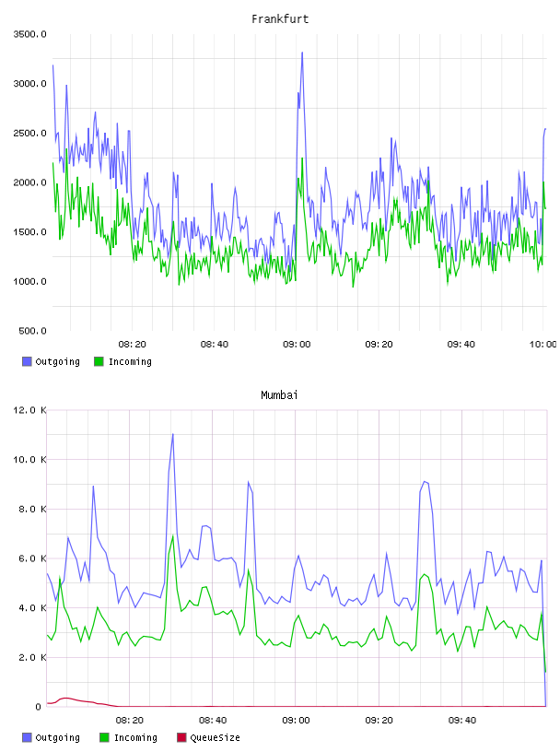Click the 09:40 time label on Frankfurt chart
This screenshot has width=560, height=752.
461,345
